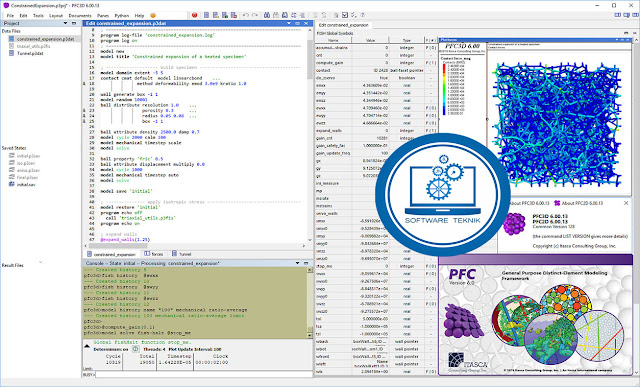Image resolution: width=640 pixels, height=387 pixels.
Task: Select triaxial_utils.p3fis in Data Files
Action: (33, 46)
